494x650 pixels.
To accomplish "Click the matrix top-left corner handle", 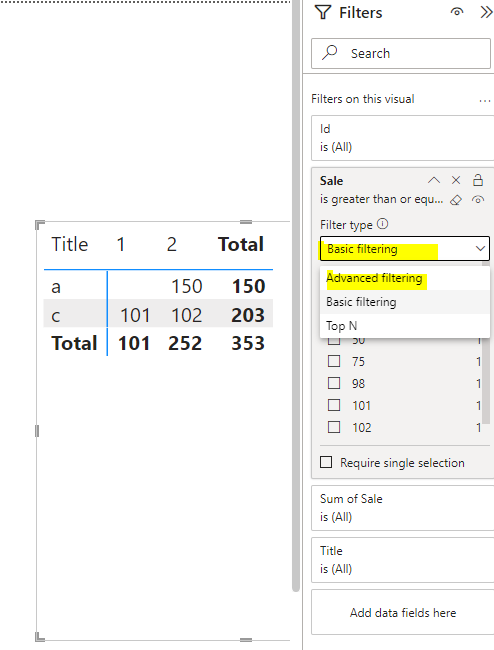I will coord(40,225).
